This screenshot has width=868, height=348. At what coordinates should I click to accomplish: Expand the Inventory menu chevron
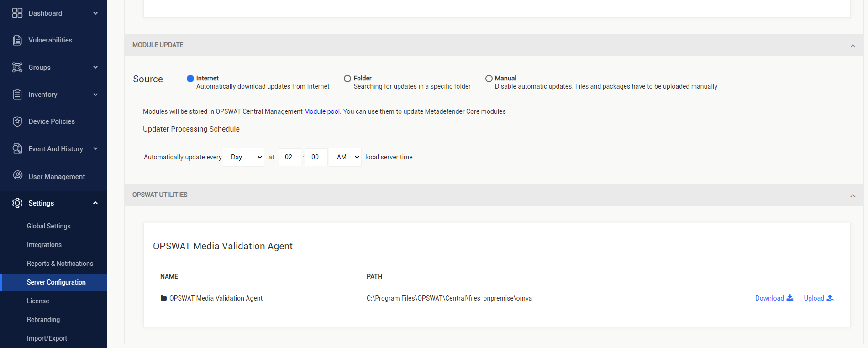(95, 95)
